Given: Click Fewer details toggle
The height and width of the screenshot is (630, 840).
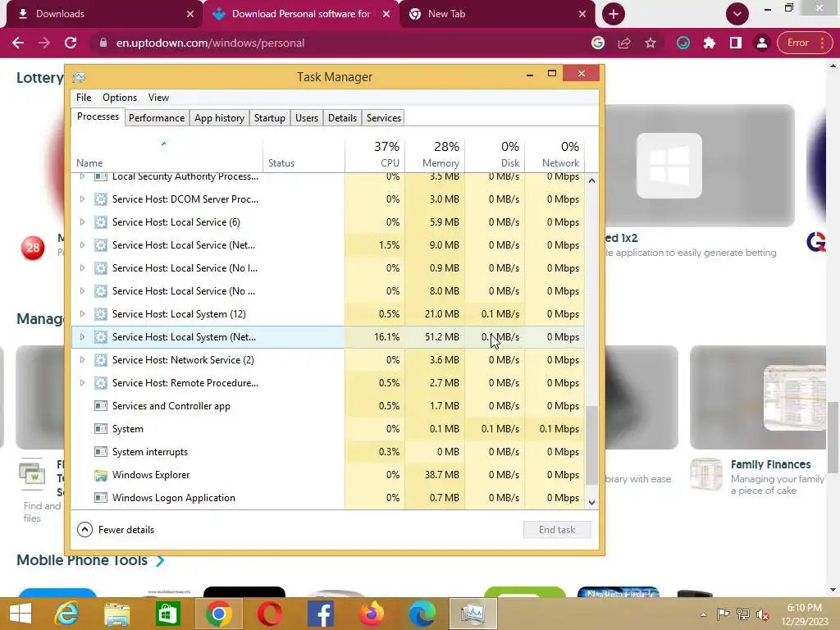Looking at the screenshot, I should coord(116,530).
